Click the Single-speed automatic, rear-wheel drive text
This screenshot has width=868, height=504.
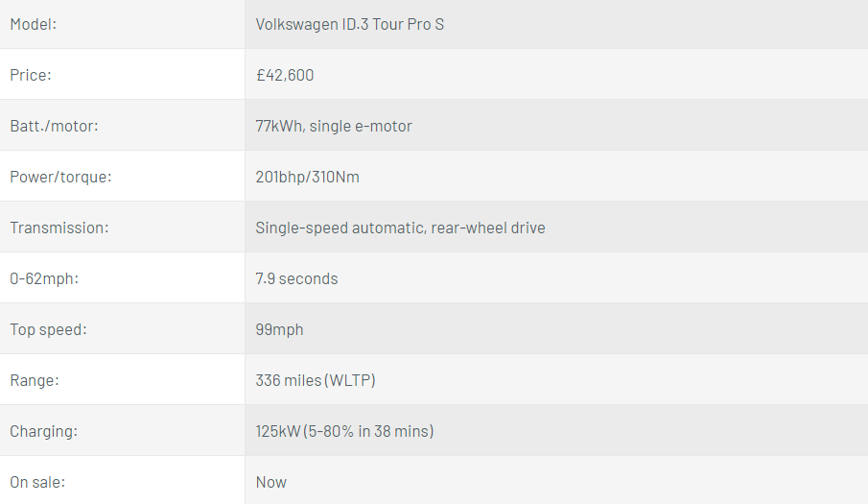(400, 228)
